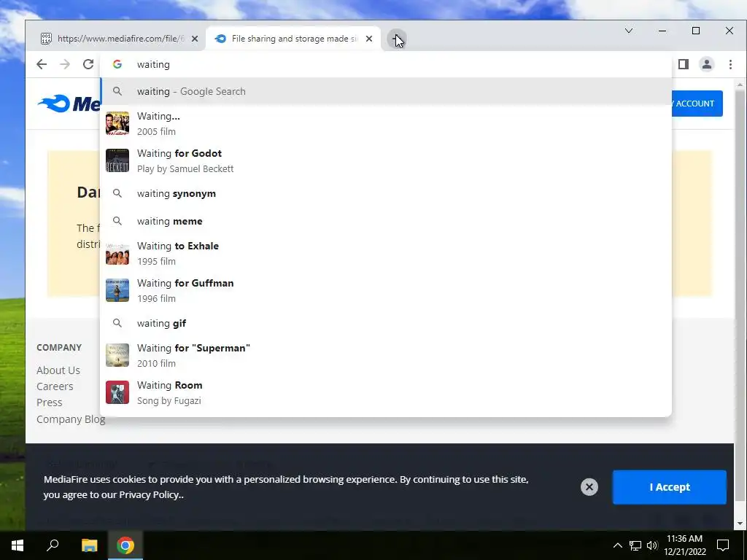Reload the page with the refresh icon

pos(88,64)
